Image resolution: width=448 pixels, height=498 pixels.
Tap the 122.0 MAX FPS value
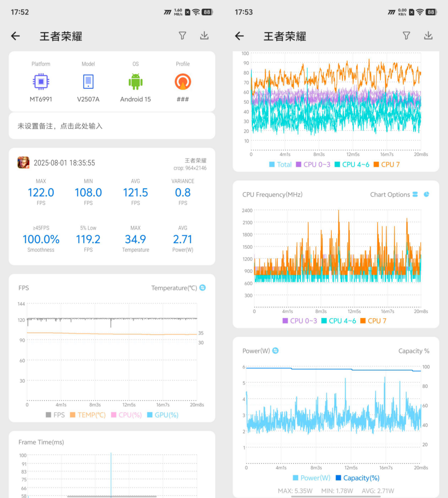point(41,192)
